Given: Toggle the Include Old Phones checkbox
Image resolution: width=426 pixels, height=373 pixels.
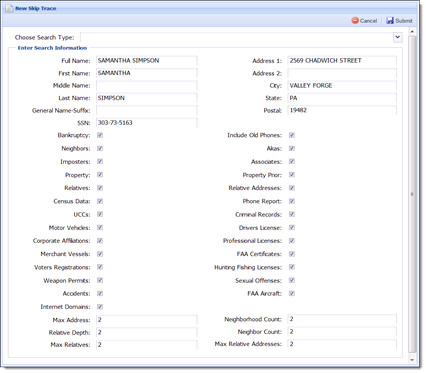Looking at the screenshot, I should pos(292,135).
